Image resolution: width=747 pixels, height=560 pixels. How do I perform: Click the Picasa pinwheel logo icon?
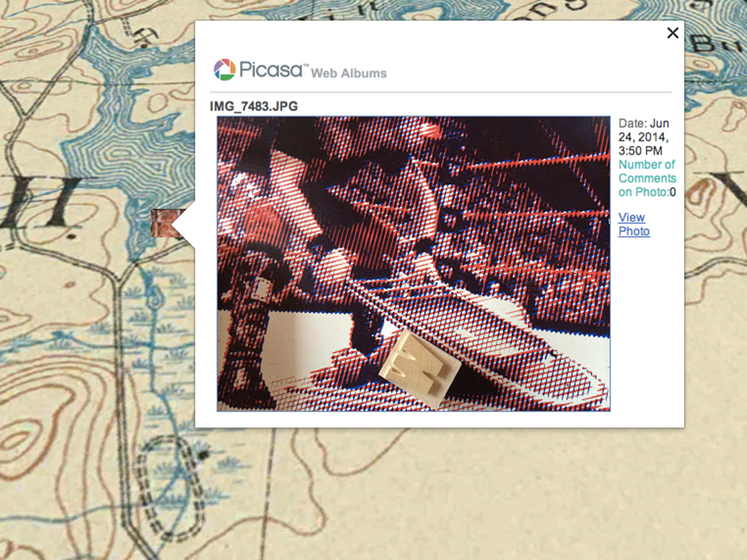[x=225, y=69]
